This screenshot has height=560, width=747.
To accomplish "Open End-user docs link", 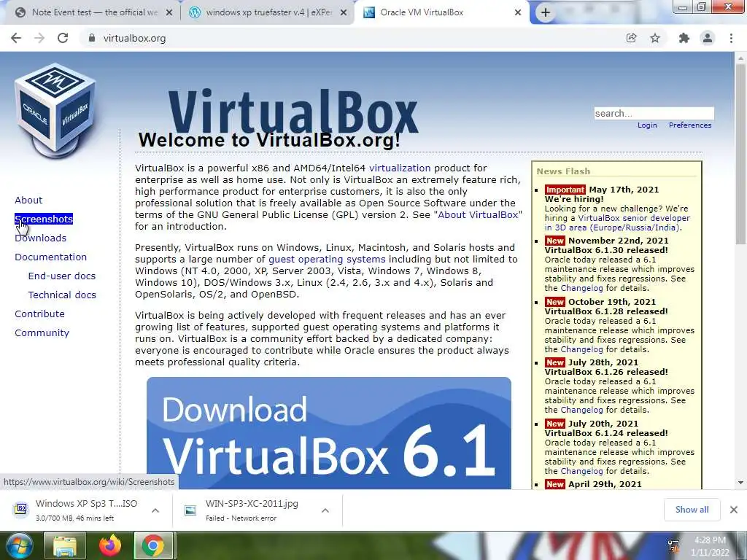I will point(62,276).
